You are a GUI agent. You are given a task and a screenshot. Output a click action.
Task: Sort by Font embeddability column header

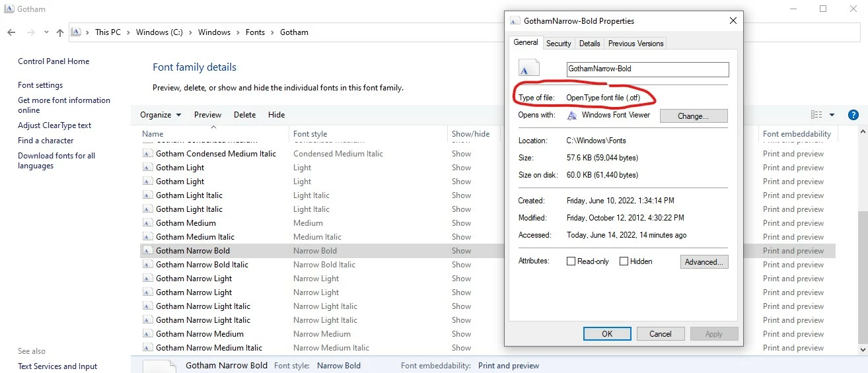click(x=797, y=134)
